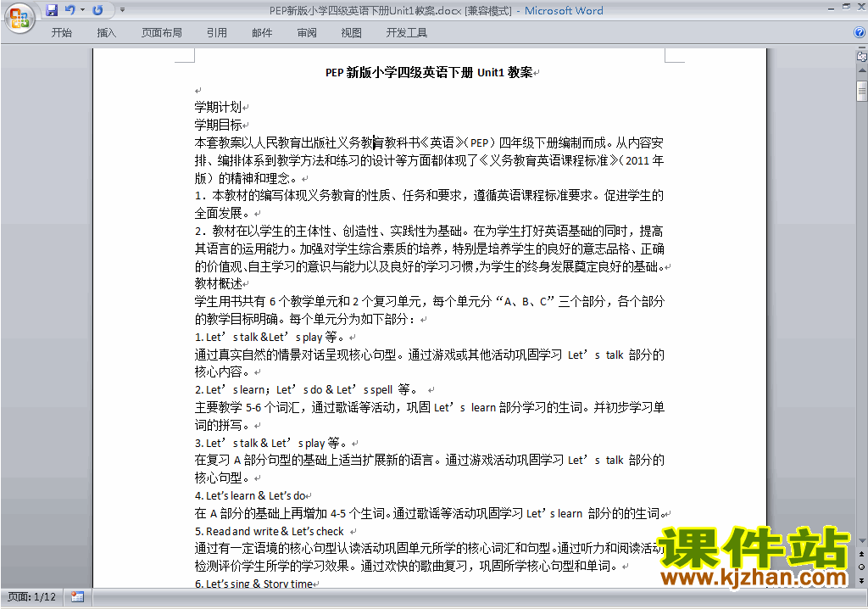Viewport: 868px width, 609px height.
Task: Open the Select Browse Object round button
Action: (x=862, y=567)
